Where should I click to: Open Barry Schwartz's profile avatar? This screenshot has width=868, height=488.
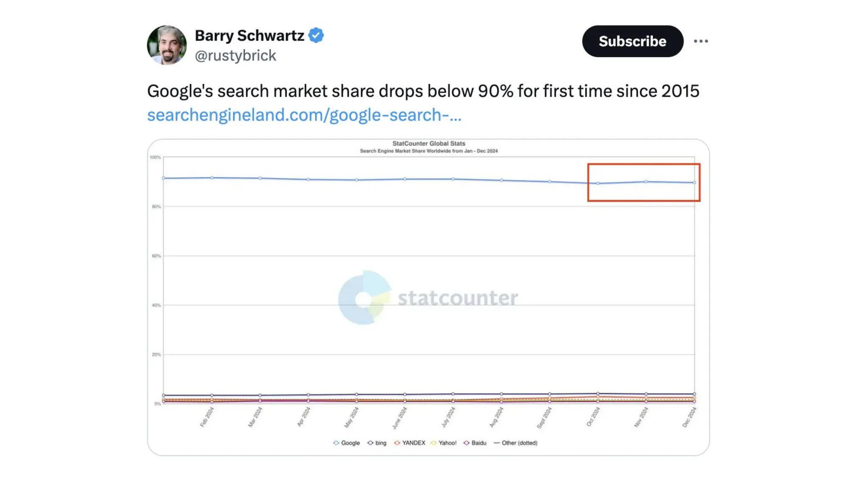pyautogui.click(x=167, y=45)
